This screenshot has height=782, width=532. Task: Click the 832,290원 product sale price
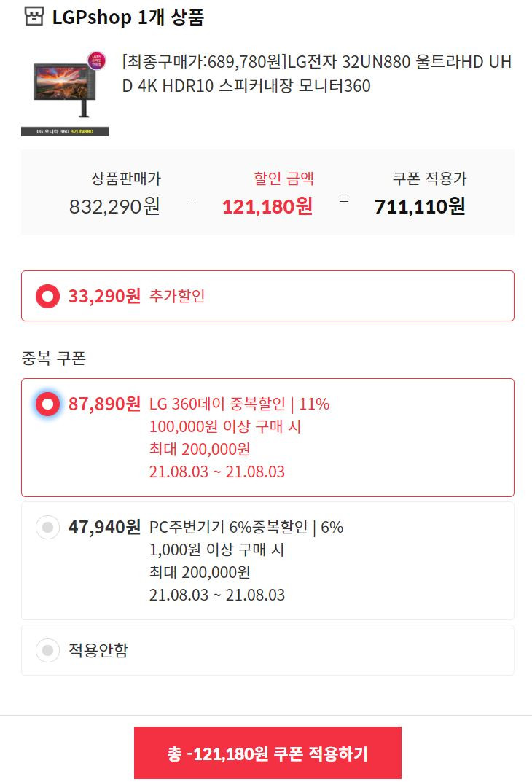[x=114, y=206]
